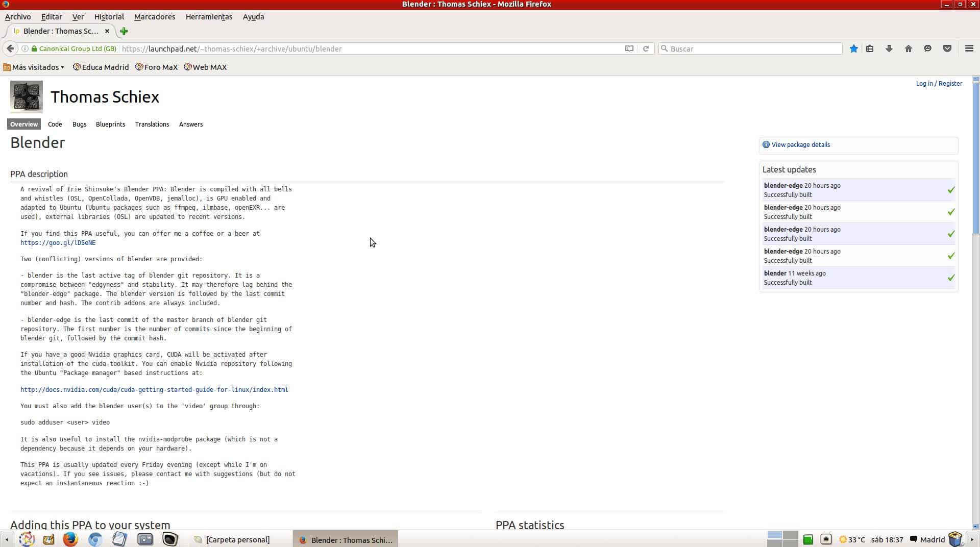Image resolution: width=980 pixels, height=547 pixels.
Task: Open the Ayuda menu
Action: 253,17
